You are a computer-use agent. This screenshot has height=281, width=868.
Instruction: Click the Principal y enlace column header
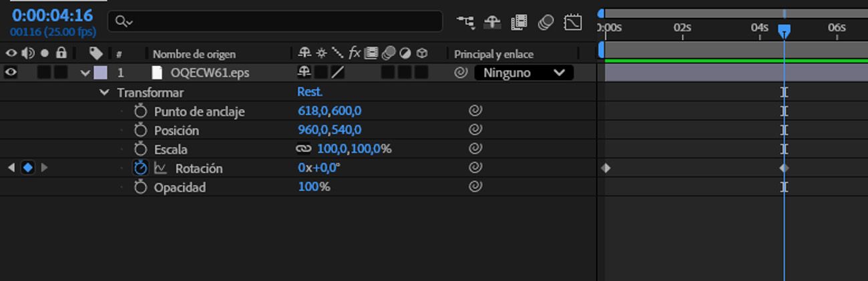click(493, 54)
